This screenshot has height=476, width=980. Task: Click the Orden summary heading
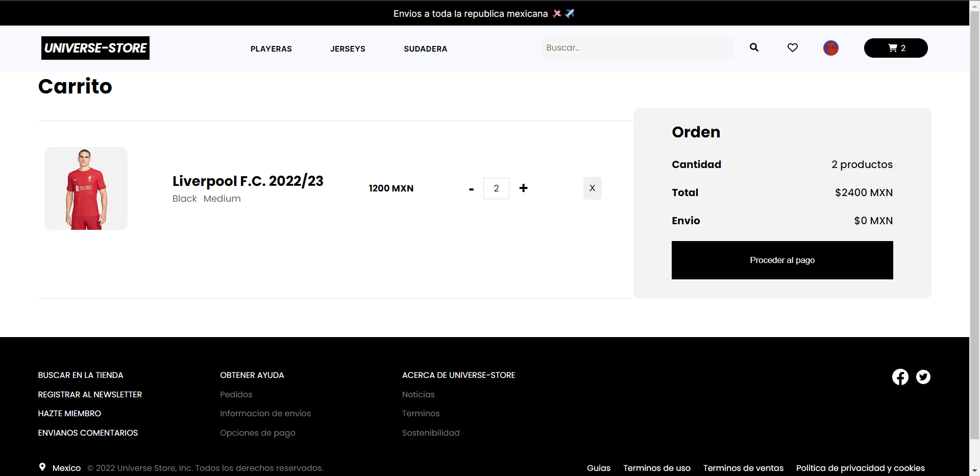point(696,132)
